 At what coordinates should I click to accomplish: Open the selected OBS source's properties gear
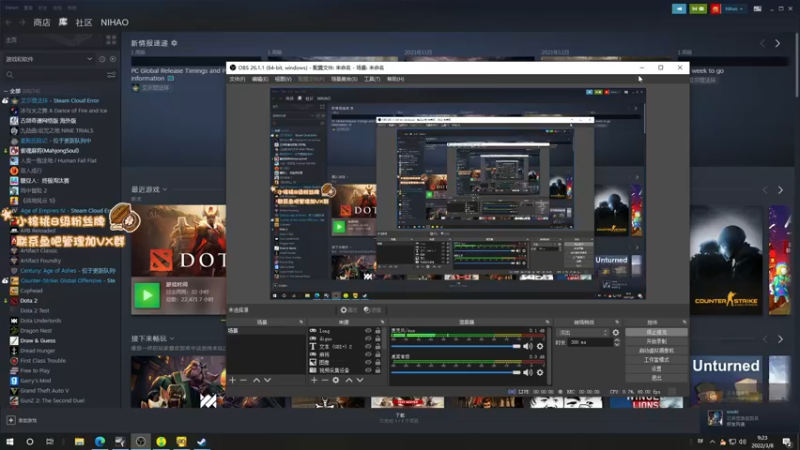(x=336, y=380)
